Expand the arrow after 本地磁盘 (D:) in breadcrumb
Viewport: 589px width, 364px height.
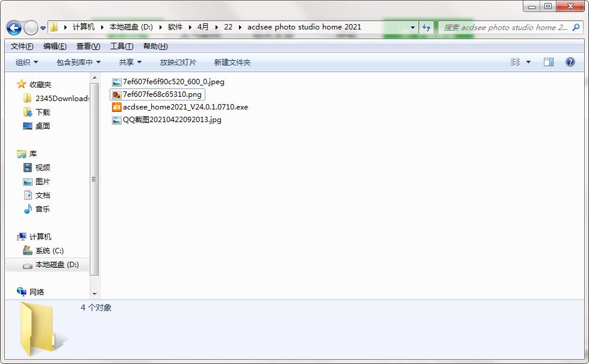click(160, 27)
